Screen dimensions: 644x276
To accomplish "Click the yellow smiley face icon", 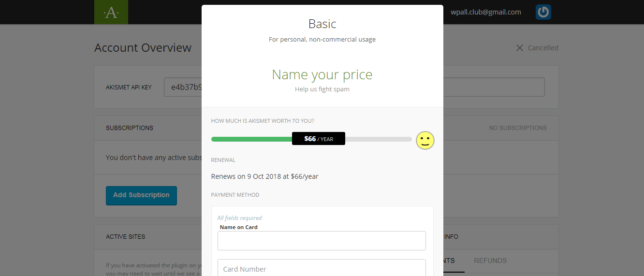I will [x=425, y=140].
